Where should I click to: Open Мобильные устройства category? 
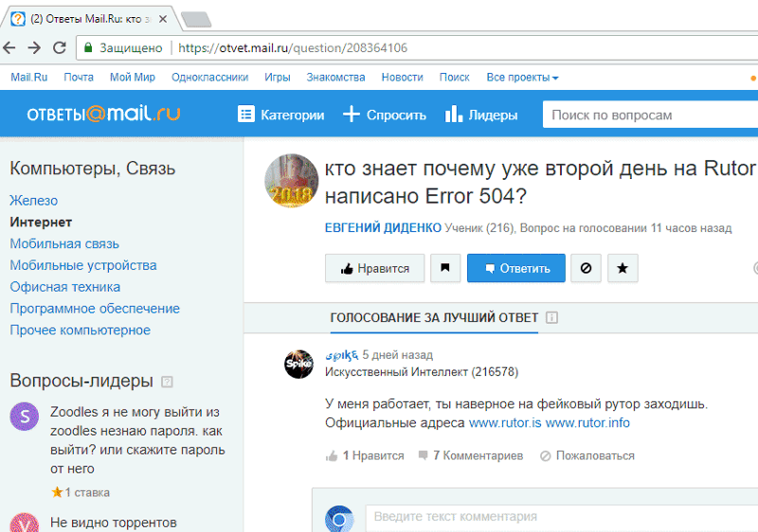point(83,265)
